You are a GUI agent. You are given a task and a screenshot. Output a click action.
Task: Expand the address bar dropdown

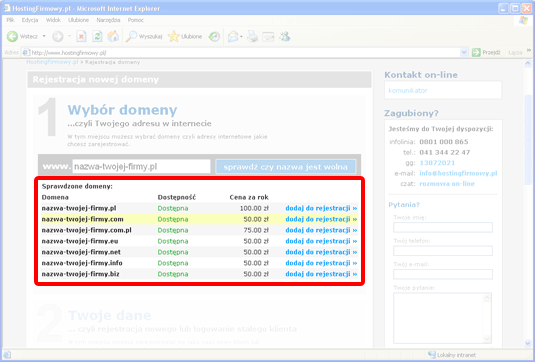coord(464,52)
